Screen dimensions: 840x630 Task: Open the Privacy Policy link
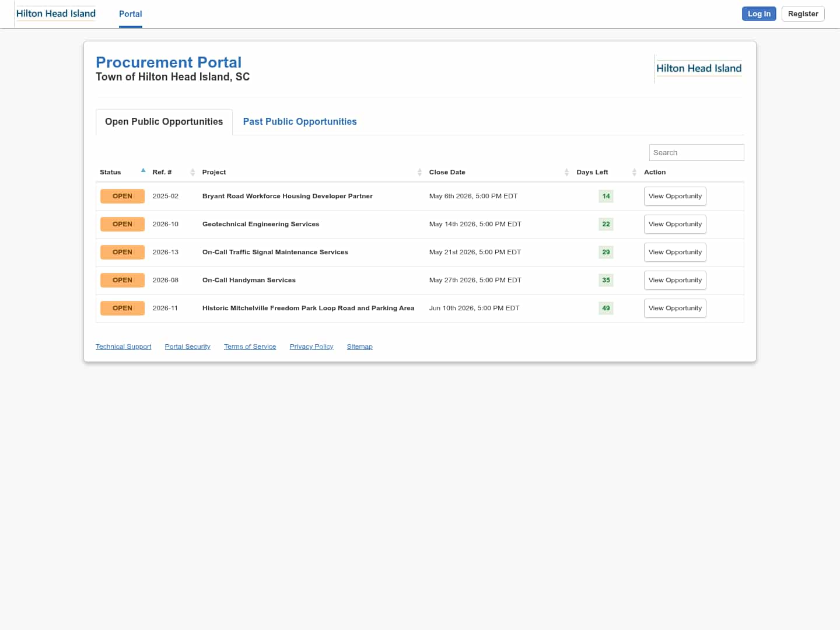pos(311,347)
